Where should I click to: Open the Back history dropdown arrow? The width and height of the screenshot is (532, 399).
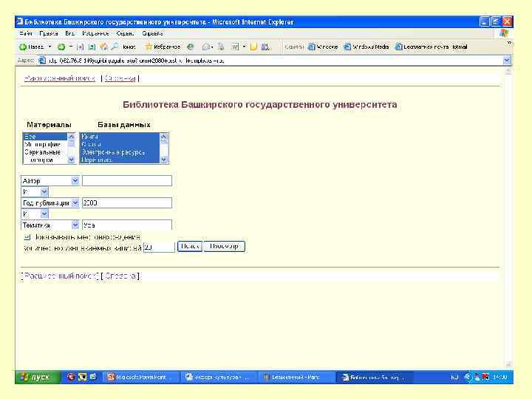coord(50,47)
